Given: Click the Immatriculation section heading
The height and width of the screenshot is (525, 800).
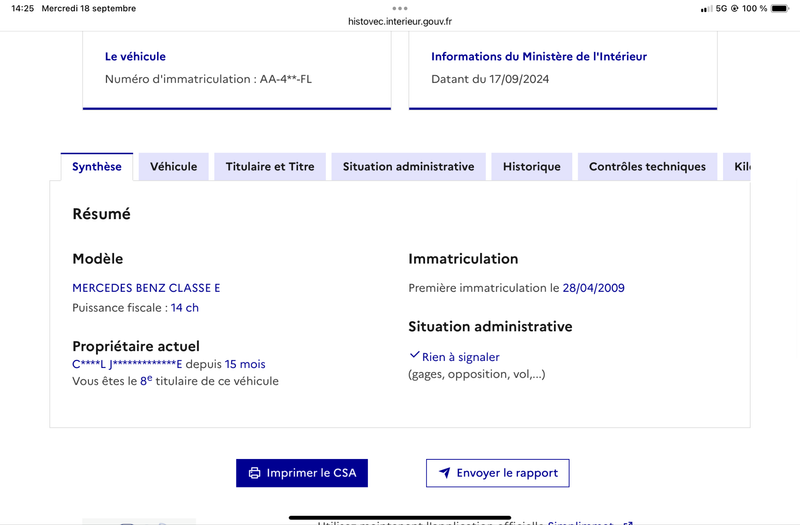Looking at the screenshot, I should (463, 259).
